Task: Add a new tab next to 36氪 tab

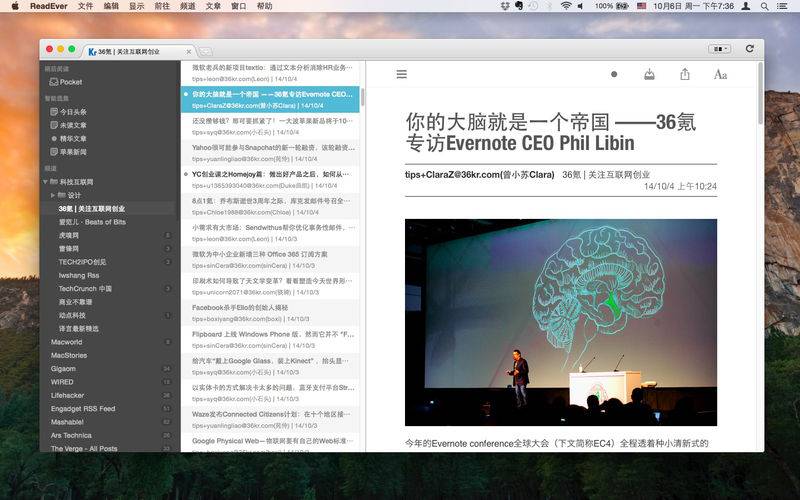Action: point(205,52)
